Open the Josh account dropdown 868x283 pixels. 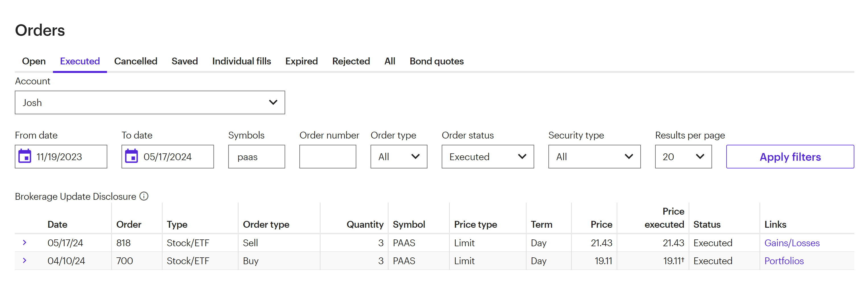(150, 103)
